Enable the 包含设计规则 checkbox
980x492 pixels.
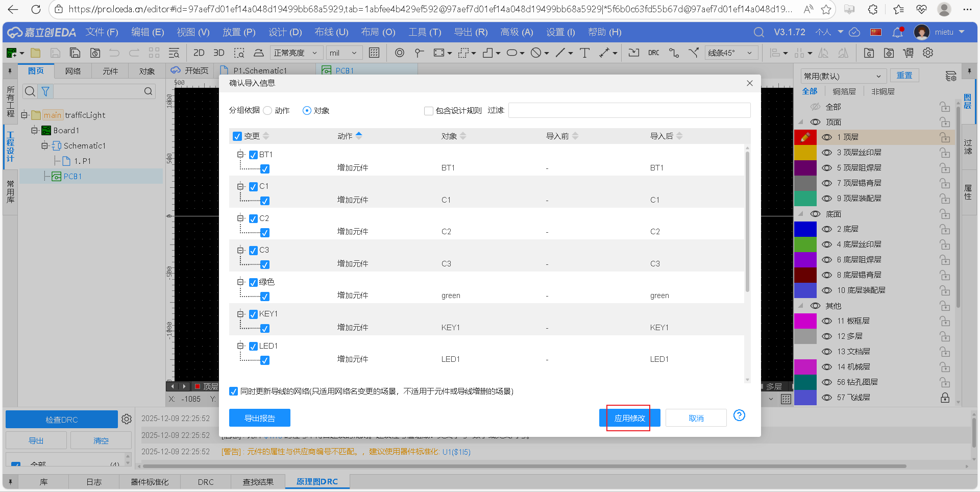point(429,110)
